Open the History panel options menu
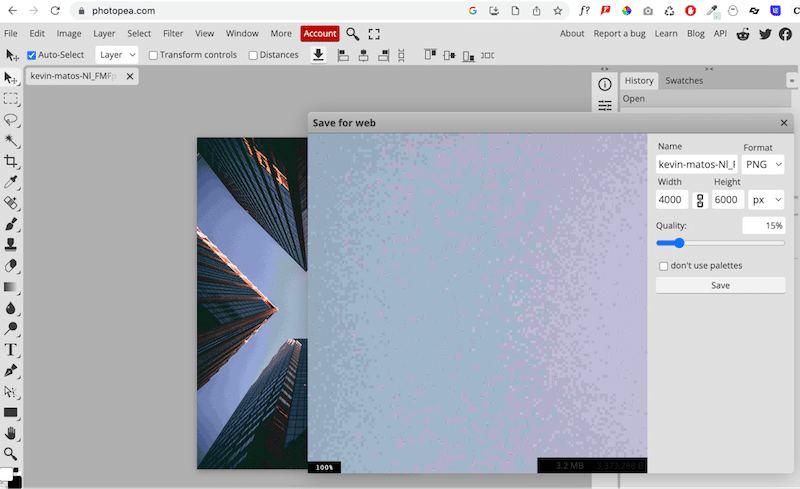This screenshot has height=489, width=800. coord(792,81)
